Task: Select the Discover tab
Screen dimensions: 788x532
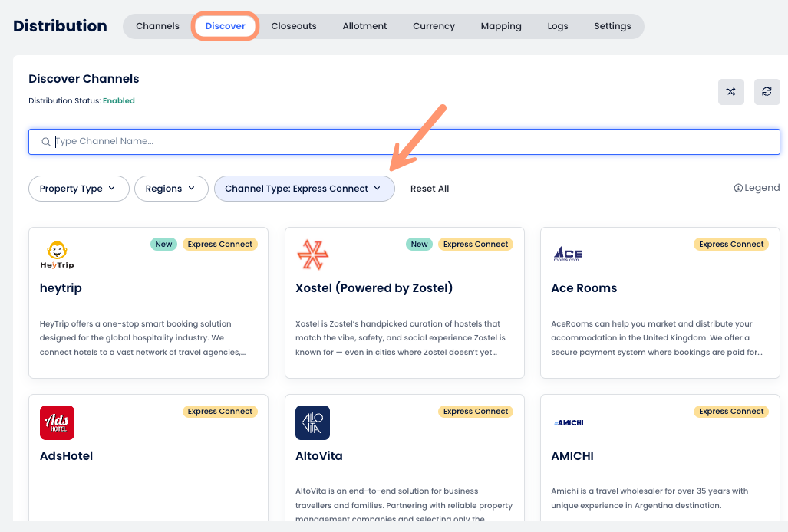Action: coord(225,26)
